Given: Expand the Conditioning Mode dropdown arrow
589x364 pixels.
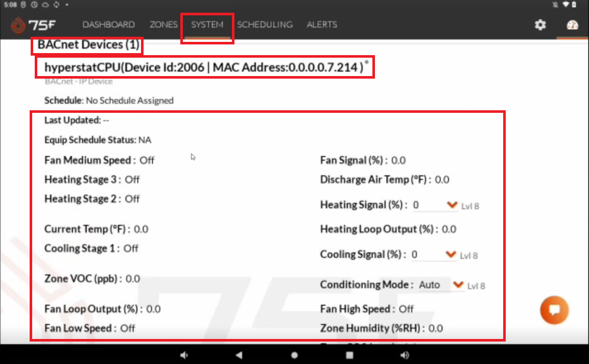Looking at the screenshot, I should [458, 285].
